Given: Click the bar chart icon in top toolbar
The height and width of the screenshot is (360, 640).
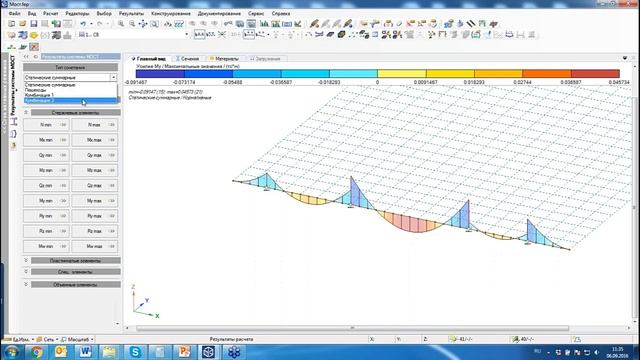Looking at the screenshot, I should [x=264, y=24].
